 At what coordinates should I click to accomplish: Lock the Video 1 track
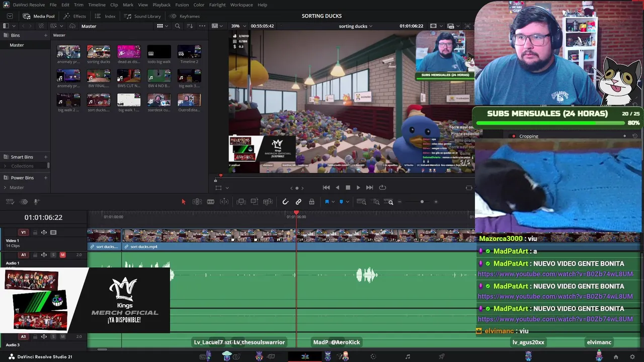point(35,232)
